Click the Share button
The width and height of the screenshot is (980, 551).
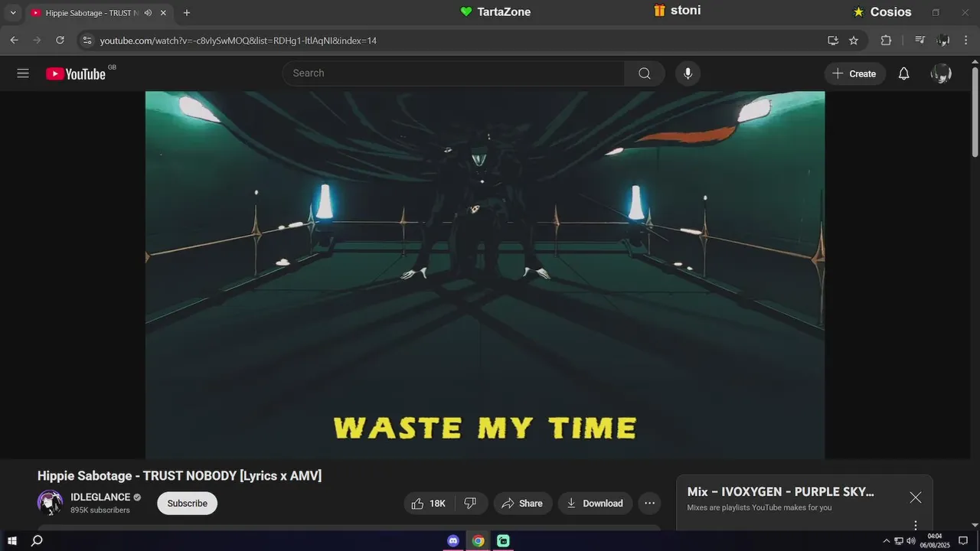[523, 504]
